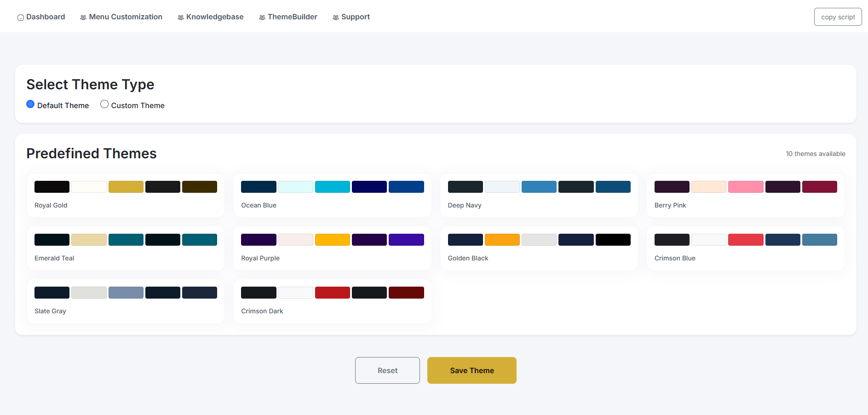
Task: Click the ThemeBuilder nav icon
Action: point(262,17)
